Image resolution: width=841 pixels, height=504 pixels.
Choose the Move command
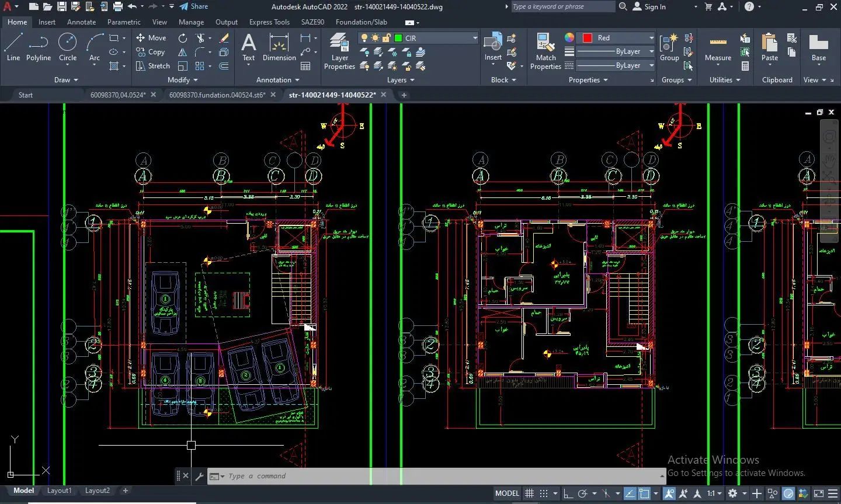[x=151, y=37]
